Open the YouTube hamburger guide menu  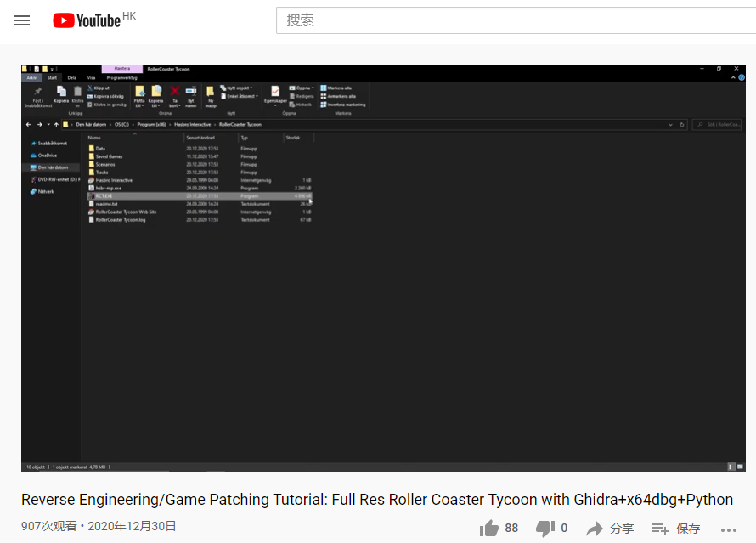tap(22, 20)
